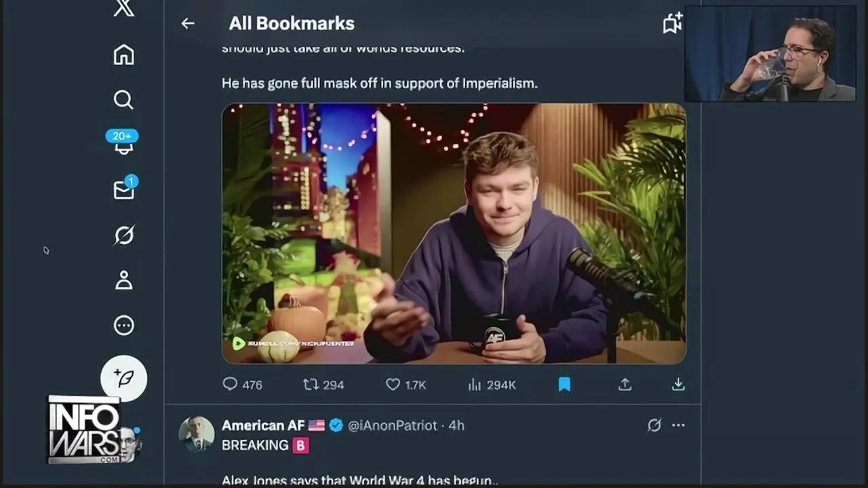The width and height of the screenshot is (868, 488).
Task: Download the video with the download icon
Action: click(x=678, y=384)
